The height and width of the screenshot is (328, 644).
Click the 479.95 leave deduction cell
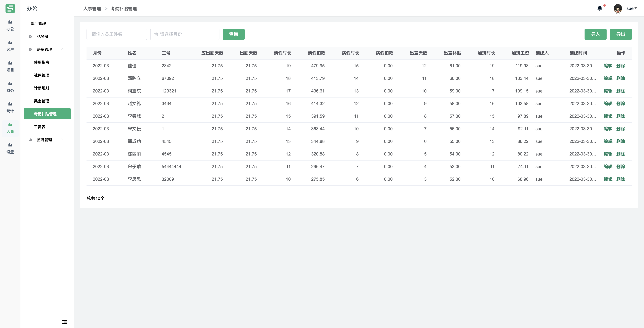click(318, 66)
